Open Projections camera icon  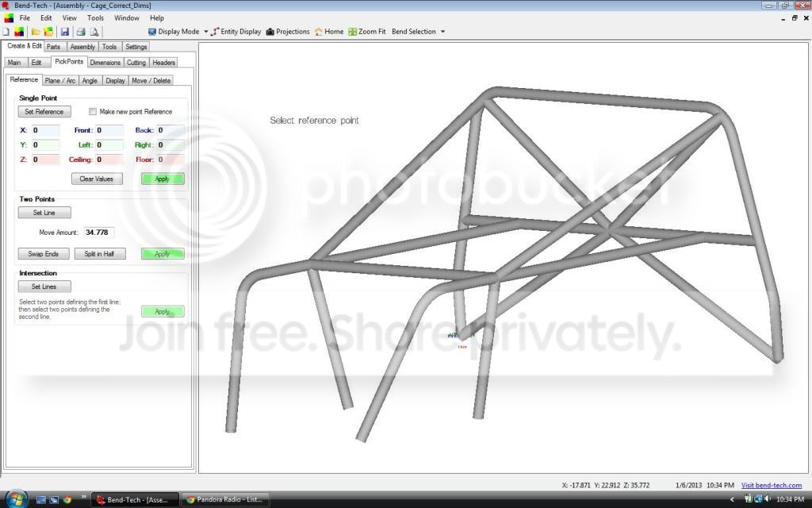click(270, 32)
